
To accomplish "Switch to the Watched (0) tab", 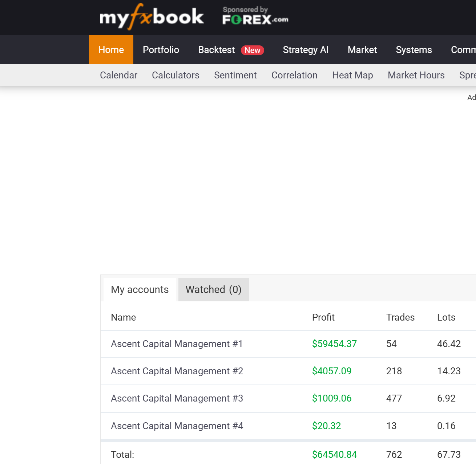I will click(x=214, y=290).
